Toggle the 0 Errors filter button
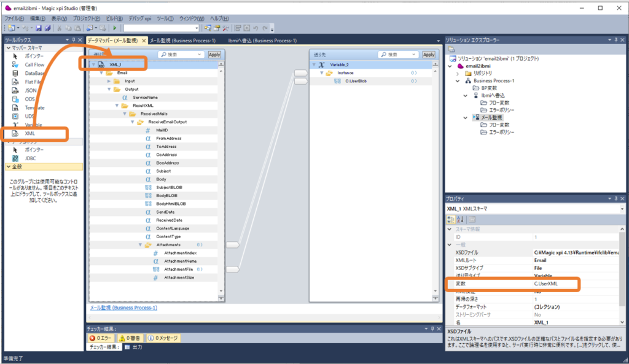 coord(101,338)
